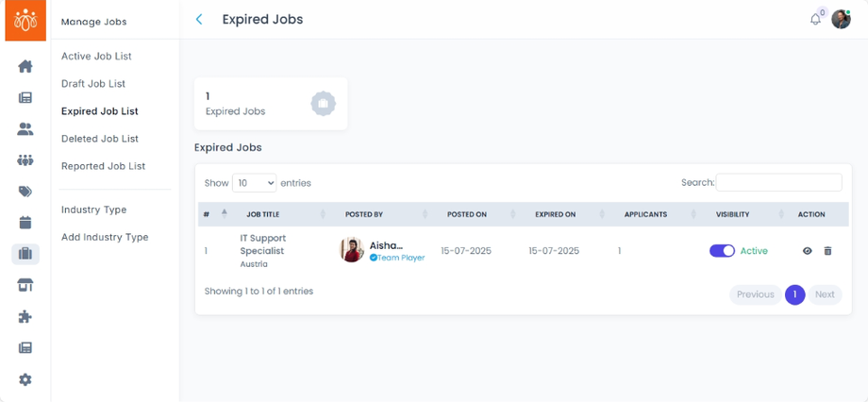This screenshot has width=868, height=402.
Task: Sort by the Job Title column
Action: coord(263,214)
